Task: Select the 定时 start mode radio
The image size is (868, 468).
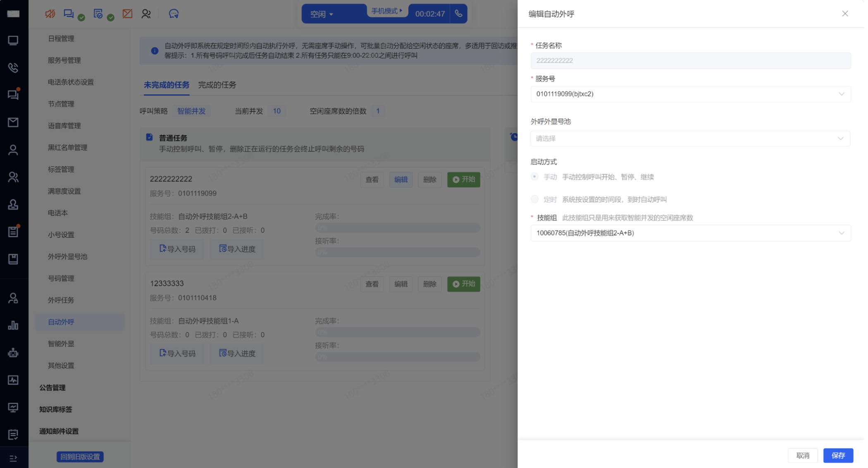Action: [x=535, y=199]
